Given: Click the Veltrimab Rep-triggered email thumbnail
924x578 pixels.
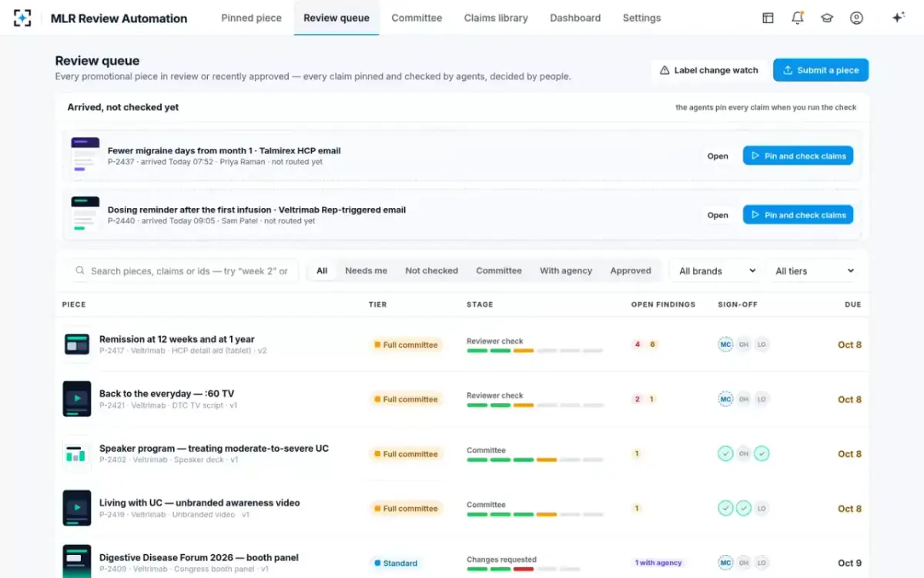Looking at the screenshot, I should pyautogui.click(x=85, y=214).
